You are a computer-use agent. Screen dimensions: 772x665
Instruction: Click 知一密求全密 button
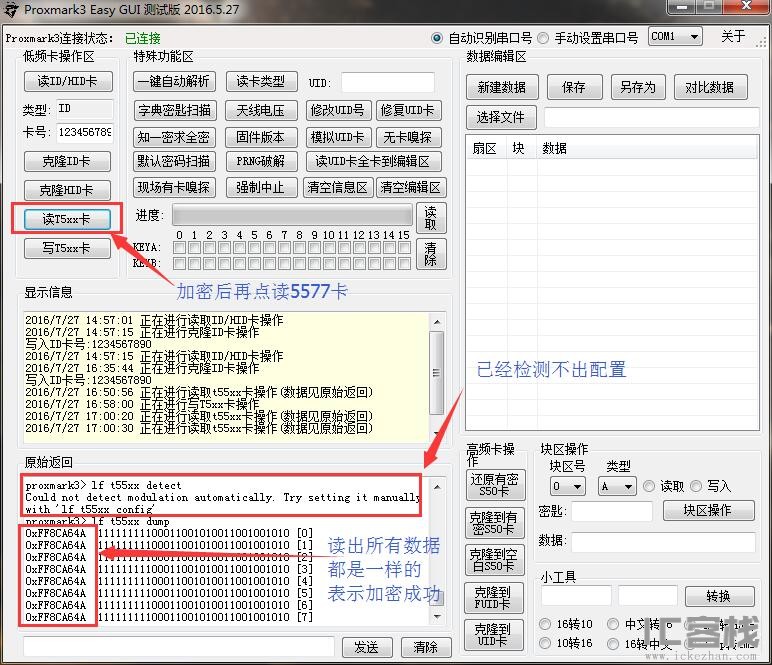point(174,137)
